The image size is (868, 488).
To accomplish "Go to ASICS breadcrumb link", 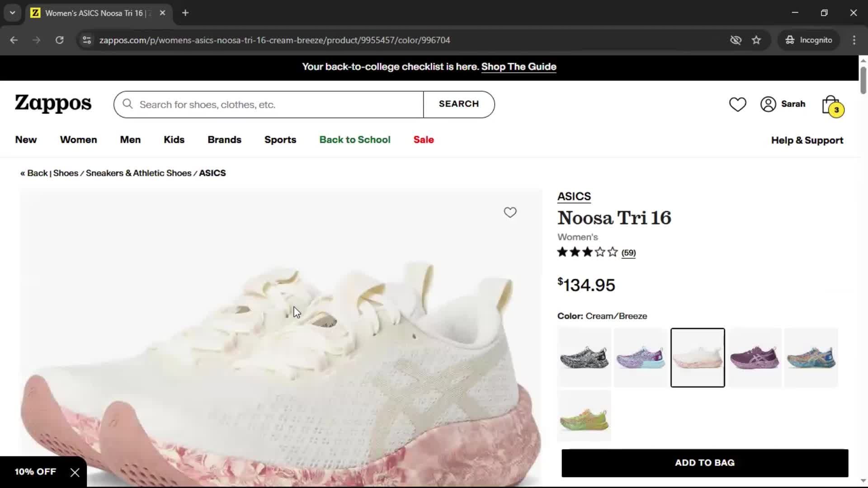I will point(212,173).
